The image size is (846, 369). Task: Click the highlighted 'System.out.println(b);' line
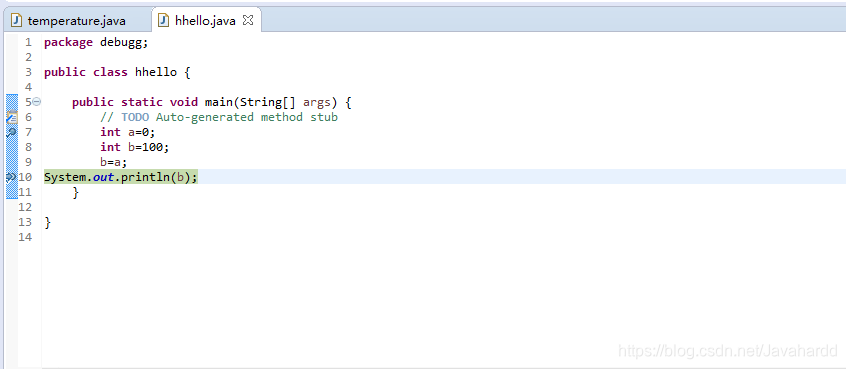[121, 177]
